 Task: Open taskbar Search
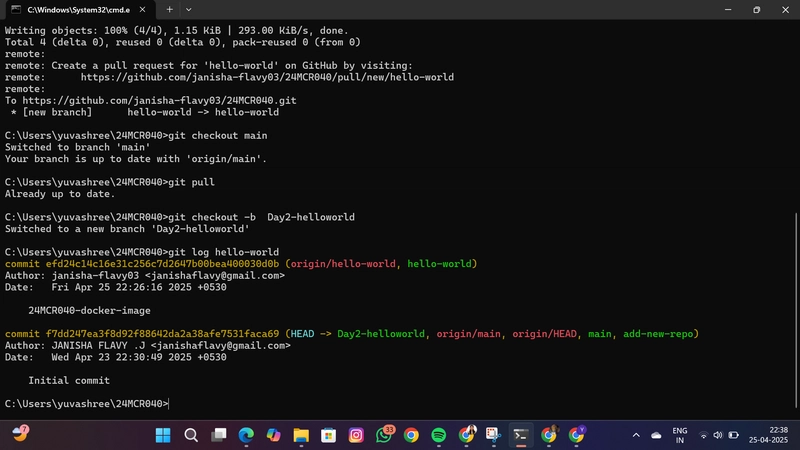191,435
